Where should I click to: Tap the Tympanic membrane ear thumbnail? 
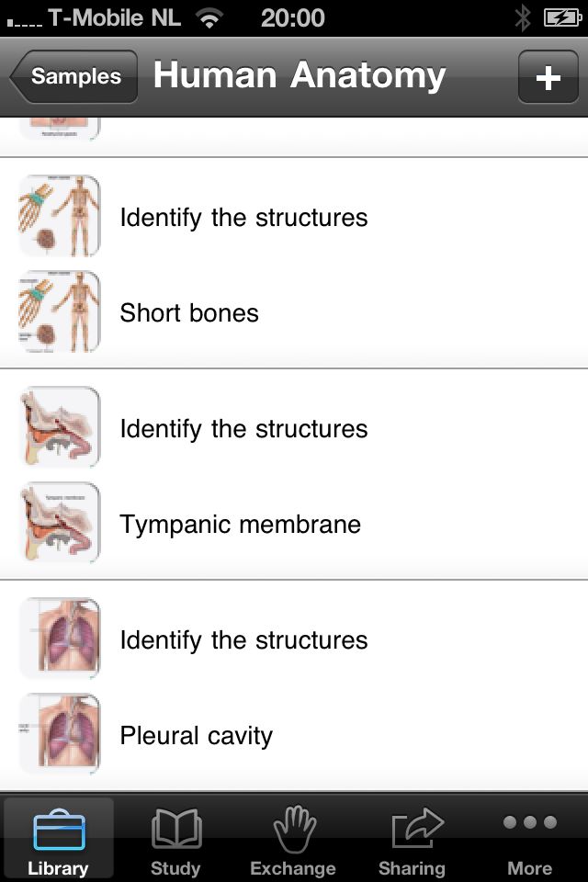[60, 524]
